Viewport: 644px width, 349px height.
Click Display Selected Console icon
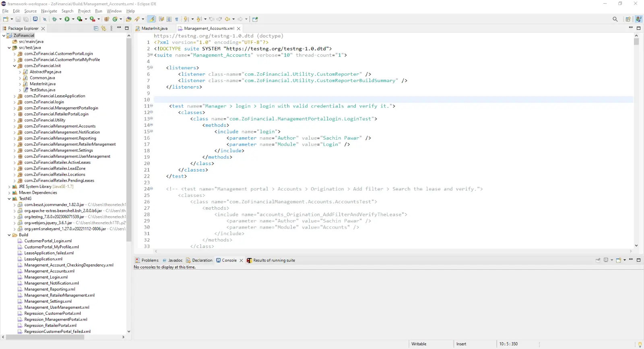click(x=606, y=260)
